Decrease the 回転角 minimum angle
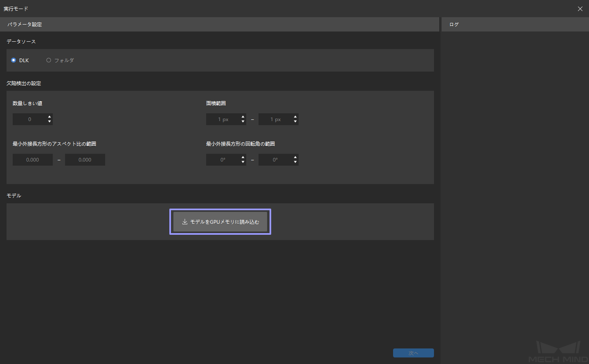 click(x=243, y=162)
